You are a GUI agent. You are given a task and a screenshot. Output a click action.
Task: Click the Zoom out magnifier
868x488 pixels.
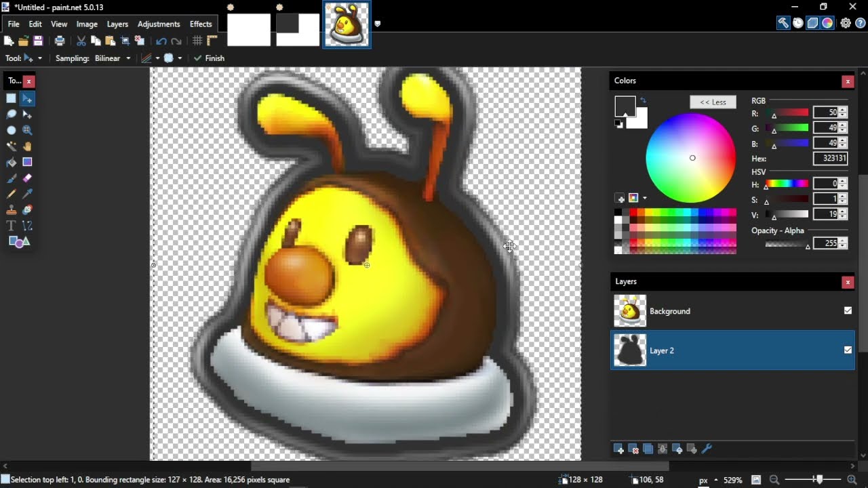point(774,480)
